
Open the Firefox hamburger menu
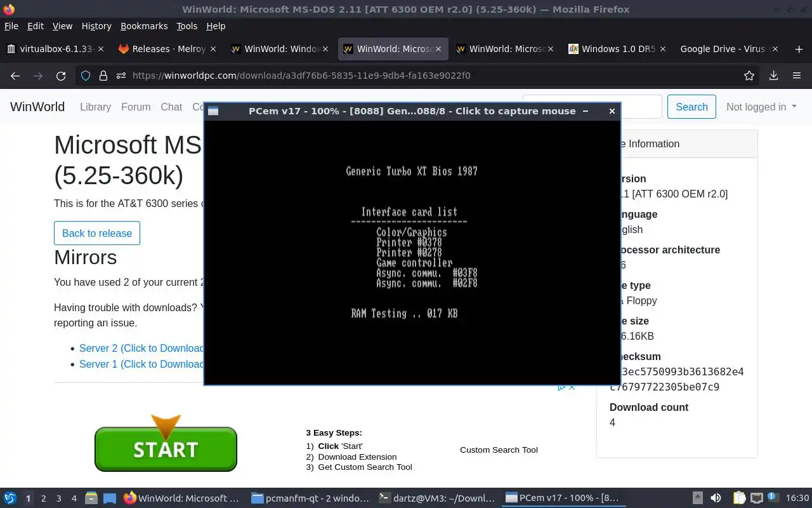click(x=797, y=76)
